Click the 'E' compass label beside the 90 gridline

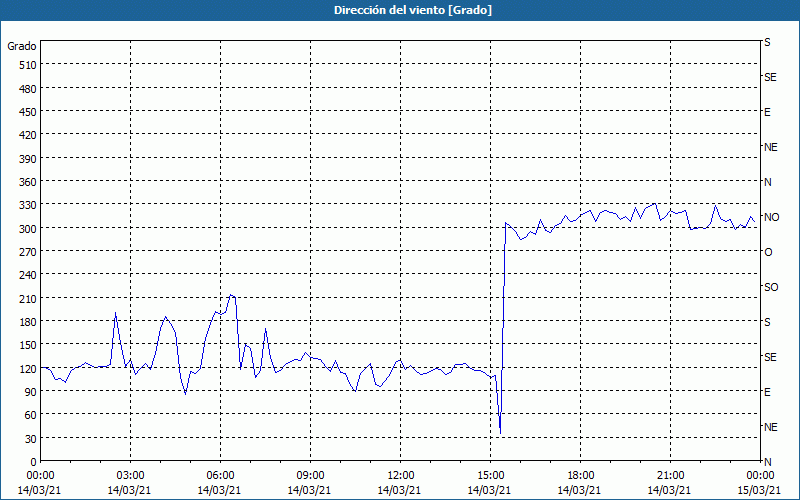point(767,392)
